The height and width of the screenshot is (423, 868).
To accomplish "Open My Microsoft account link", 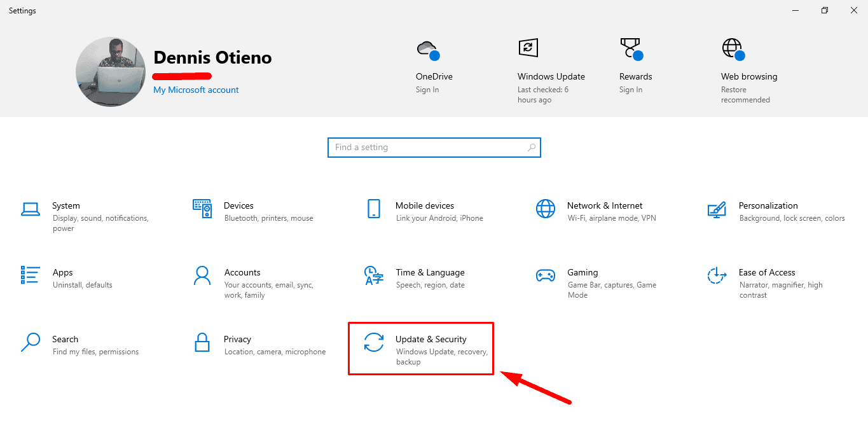I will coord(196,90).
